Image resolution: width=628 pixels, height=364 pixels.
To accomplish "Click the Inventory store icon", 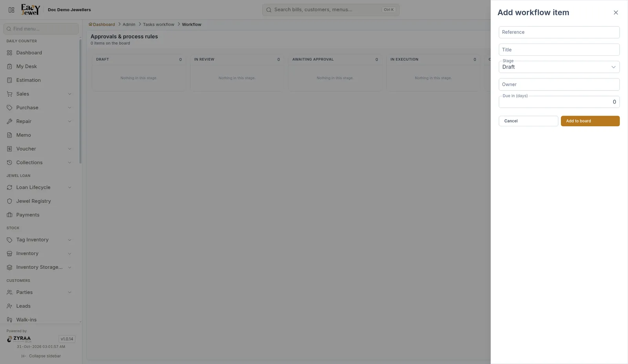I will 9,253.
